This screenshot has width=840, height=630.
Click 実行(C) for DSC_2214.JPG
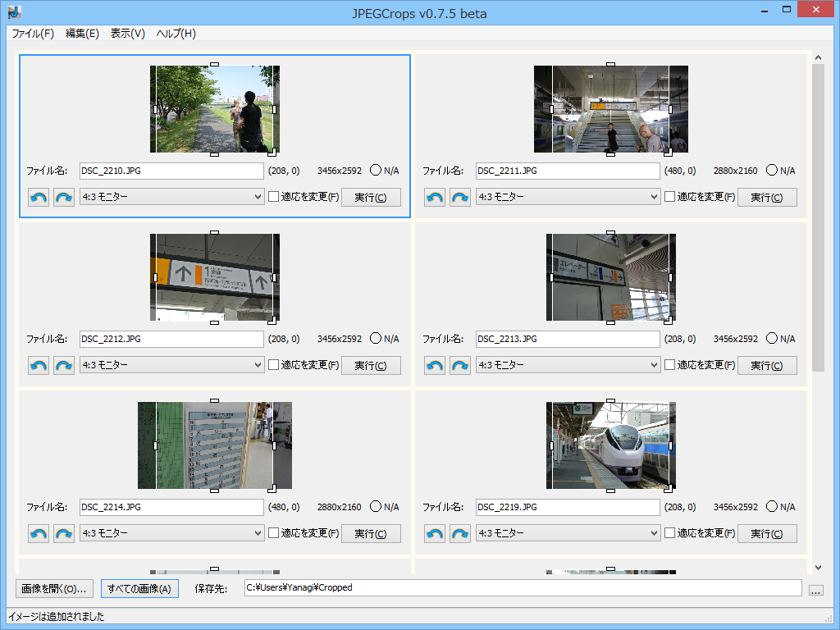pyautogui.click(x=371, y=533)
